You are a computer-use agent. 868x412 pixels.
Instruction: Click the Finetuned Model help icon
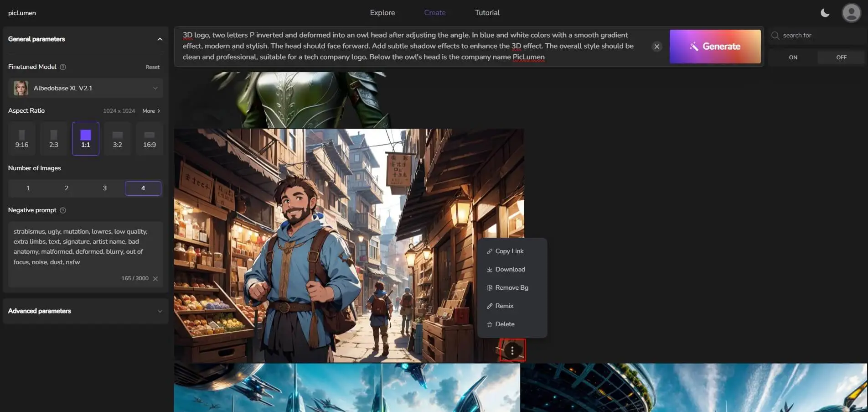pyautogui.click(x=63, y=67)
